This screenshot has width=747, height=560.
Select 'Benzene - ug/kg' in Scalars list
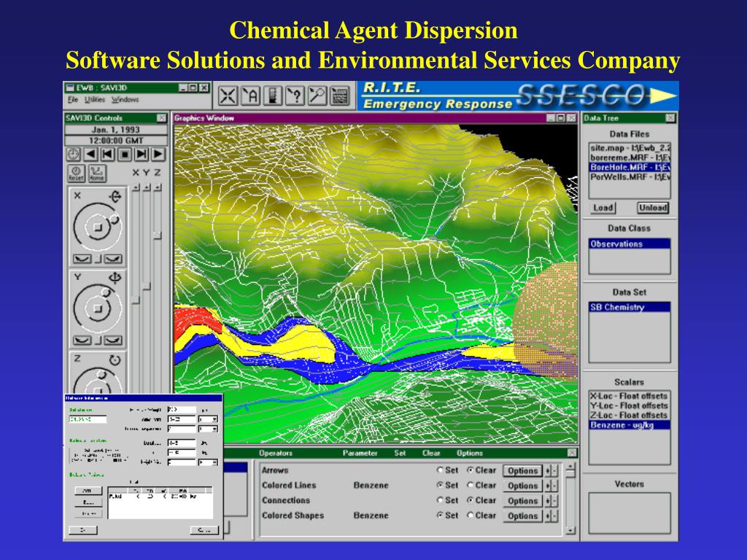pyautogui.click(x=630, y=425)
